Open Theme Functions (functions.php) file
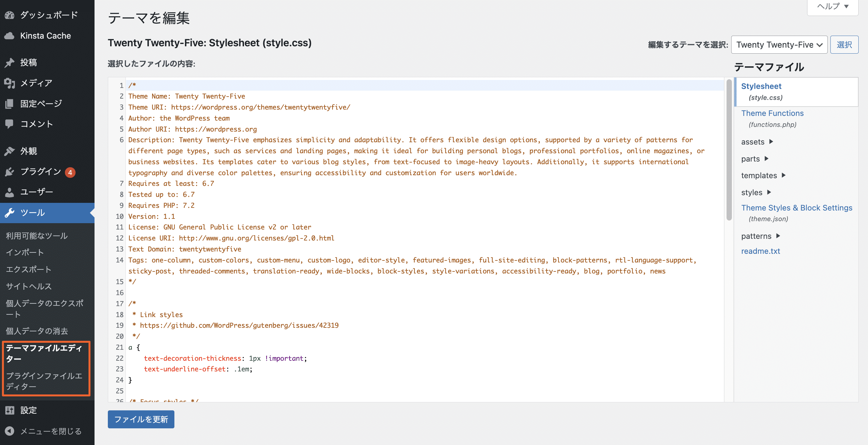This screenshot has width=868, height=445. (x=772, y=113)
